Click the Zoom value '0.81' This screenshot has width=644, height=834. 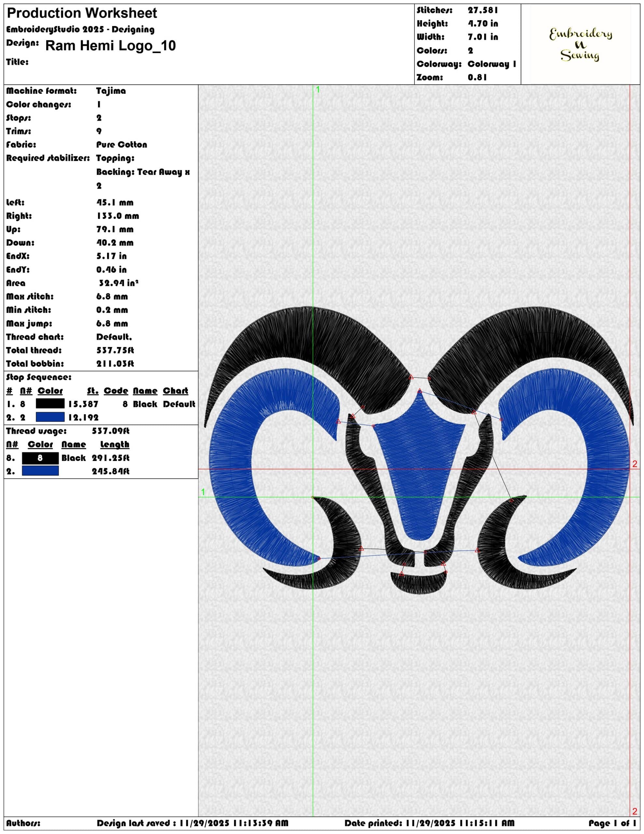click(x=478, y=78)
